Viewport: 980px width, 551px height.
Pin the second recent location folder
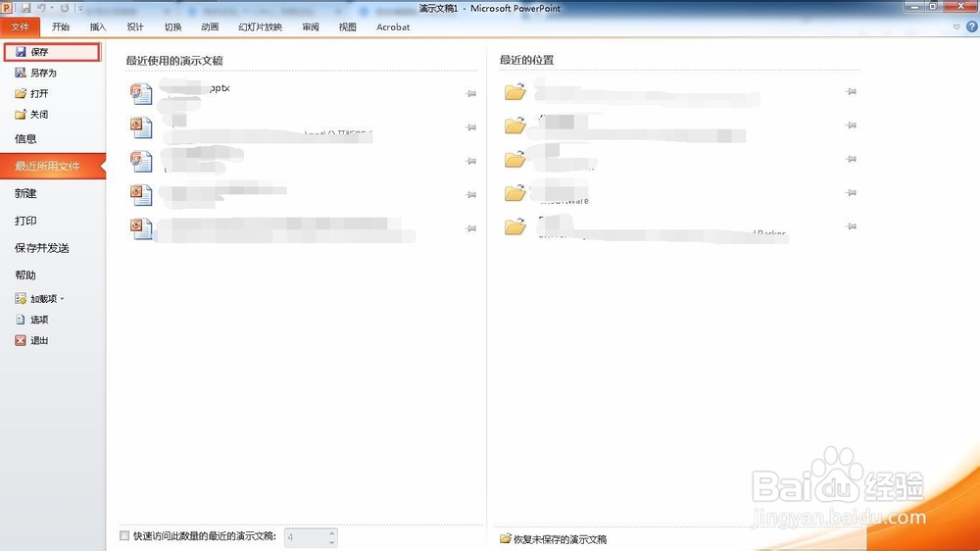tap(851, 125)
